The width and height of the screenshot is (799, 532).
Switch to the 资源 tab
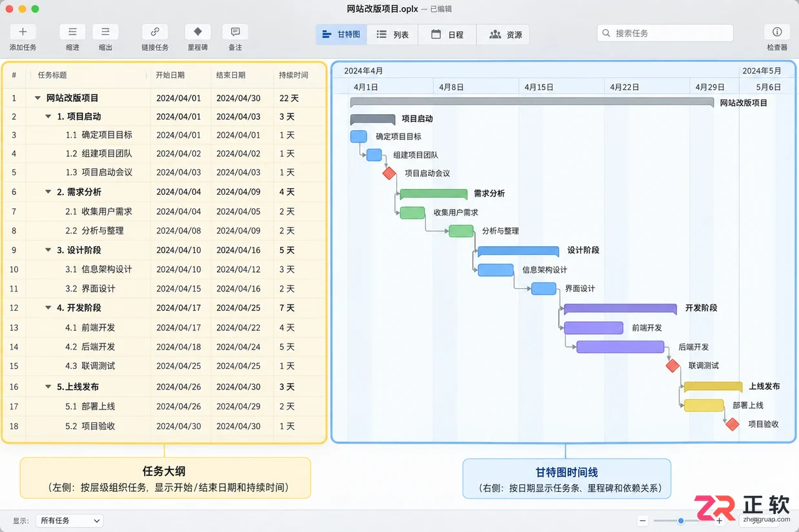(x=503, y=34)
